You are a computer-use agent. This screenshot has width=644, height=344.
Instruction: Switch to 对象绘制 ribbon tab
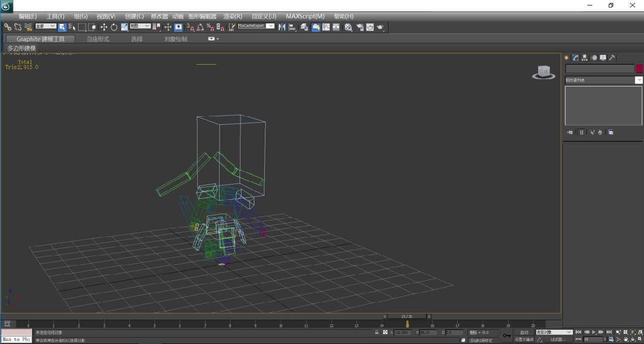pyautogui.click(x=176, y=39)
